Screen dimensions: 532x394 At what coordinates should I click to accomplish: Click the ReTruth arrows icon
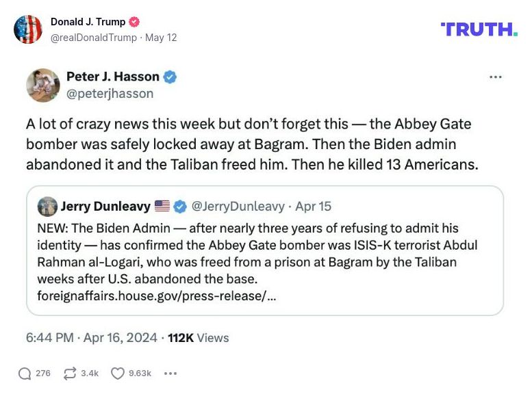69,373
